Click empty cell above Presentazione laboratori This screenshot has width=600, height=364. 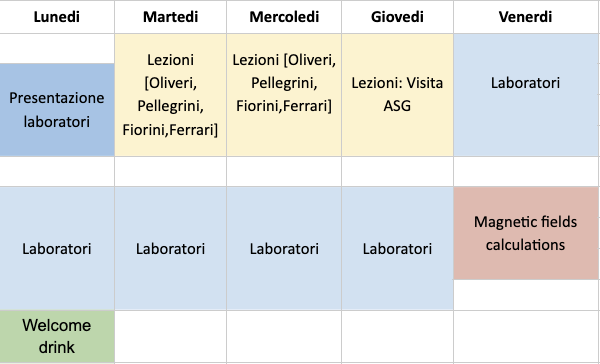coord(57,49)
